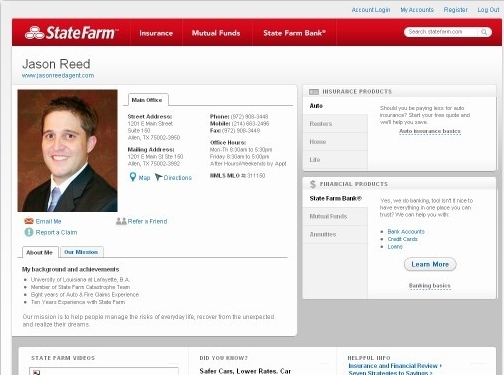Open the Directions link
Viewport: 504px width, 375px height.
click(x=178, y=178)
